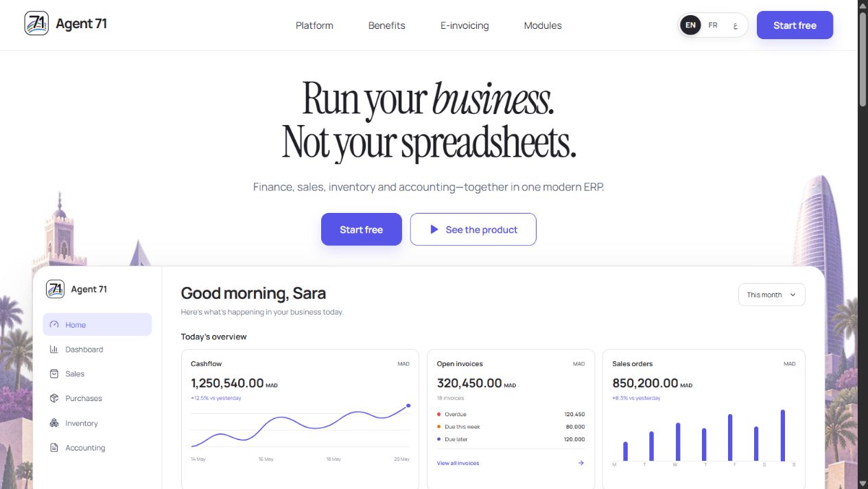
Task: Click the 850,200.00 sales orders value
Action: [x=645, y=383]
